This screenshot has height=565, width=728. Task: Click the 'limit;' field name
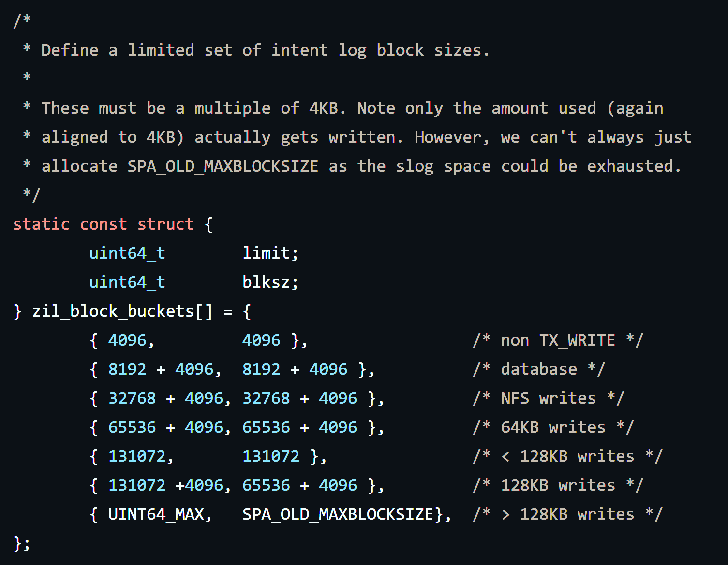click(x=270, y=253)
